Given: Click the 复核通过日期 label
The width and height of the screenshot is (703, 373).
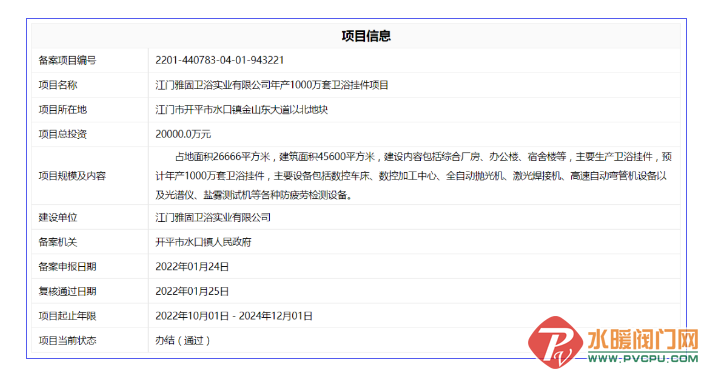Looking at the screenshot, I should click(67, 291).
